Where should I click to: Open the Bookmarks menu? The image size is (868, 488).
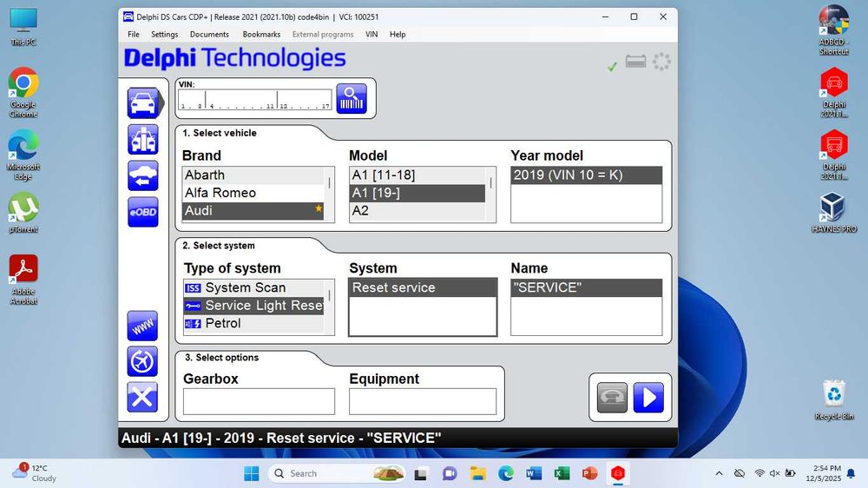tap(261, 35)
